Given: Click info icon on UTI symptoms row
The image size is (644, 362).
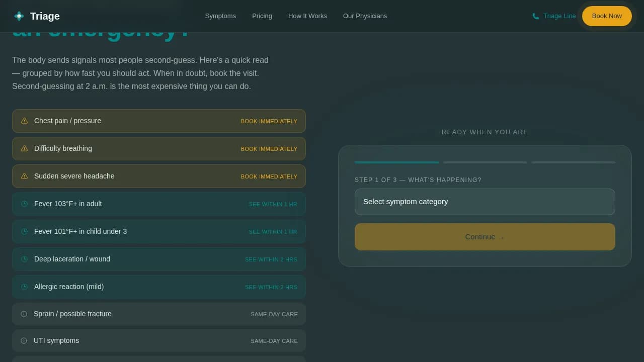Looking at the screenshot, I should (24, 340).
